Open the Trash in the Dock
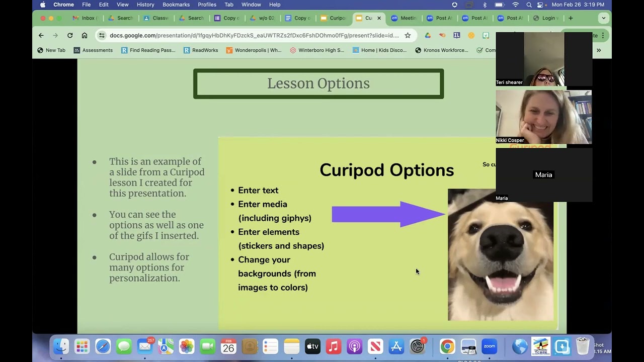 pyautogui.click(x=583, y=346)
